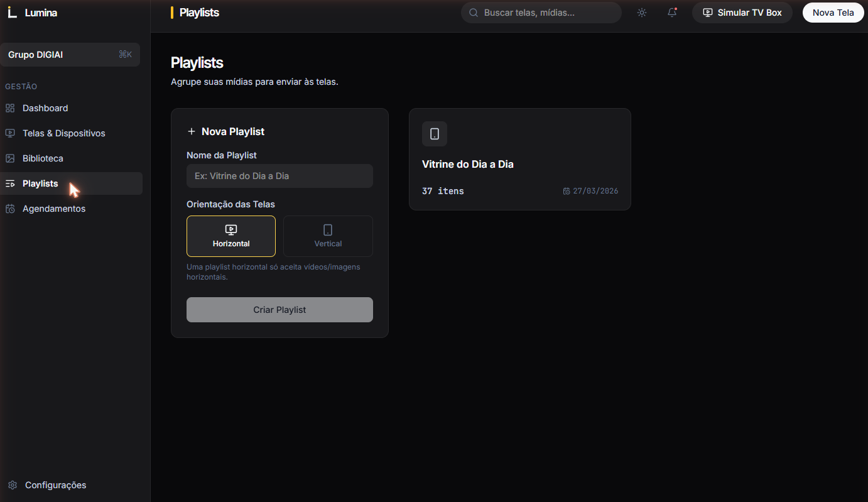The width and height of the screenshot is (868, 502).
Task: Click the "37 itens" count text
Action: [x=443, y=191]
